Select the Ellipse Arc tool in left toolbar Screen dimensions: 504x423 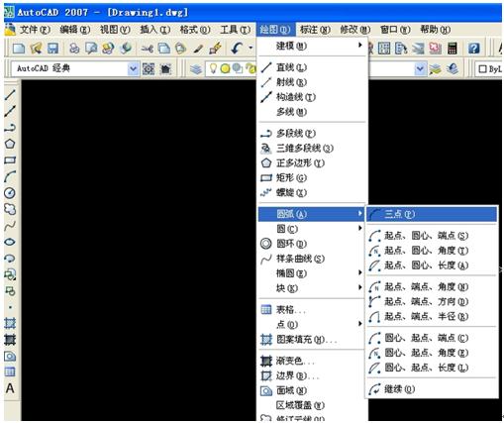pyautogui.click(x=10, y=258)
